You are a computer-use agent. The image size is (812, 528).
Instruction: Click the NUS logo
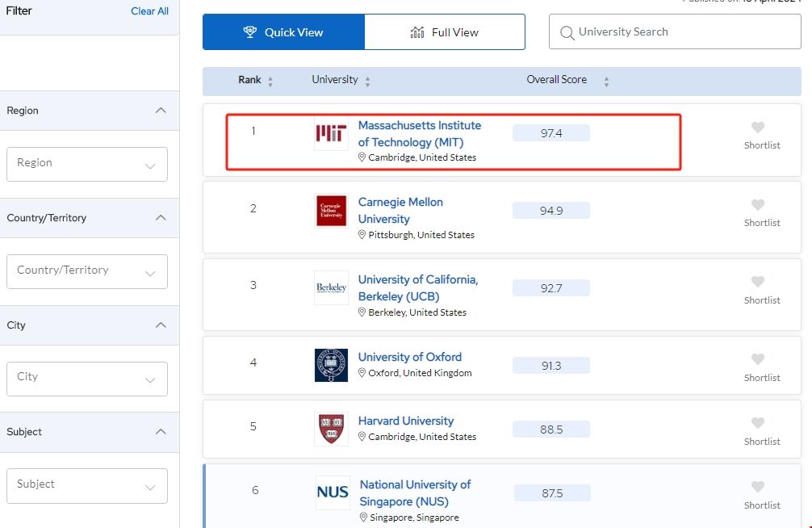pyautogui.click(x=333, y=492)
